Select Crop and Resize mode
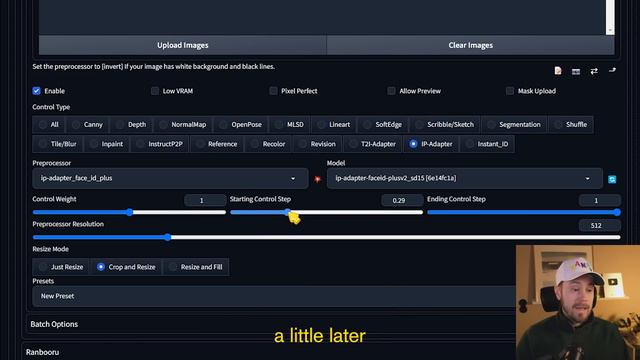Image resolution: width=640 pixels, height=360 pixels. 126,267
